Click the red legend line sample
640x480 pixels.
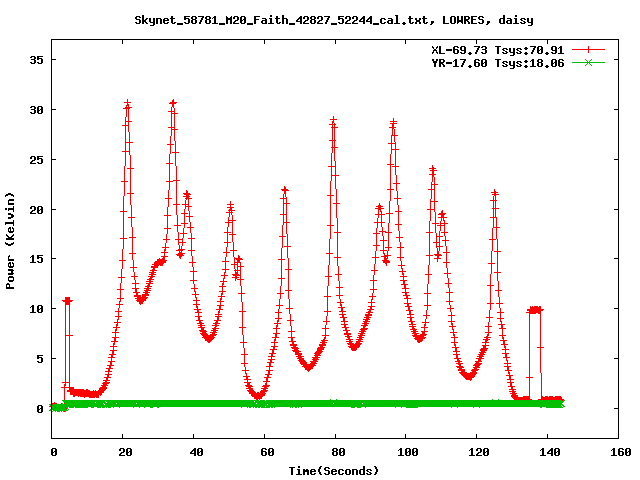click(588, 50)
